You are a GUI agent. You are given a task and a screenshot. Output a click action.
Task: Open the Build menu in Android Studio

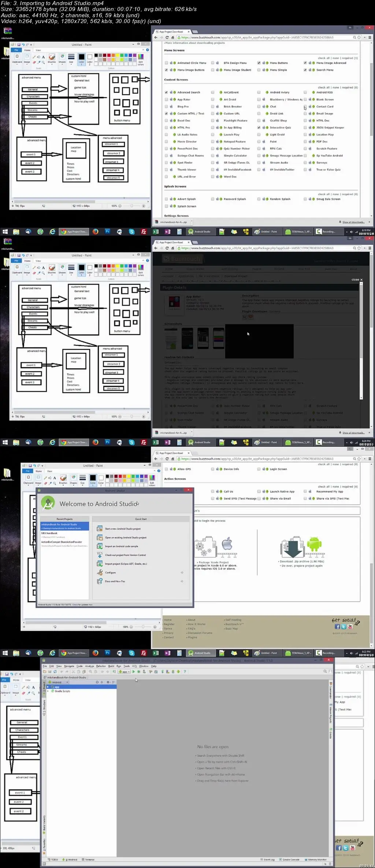pos(111,666)
